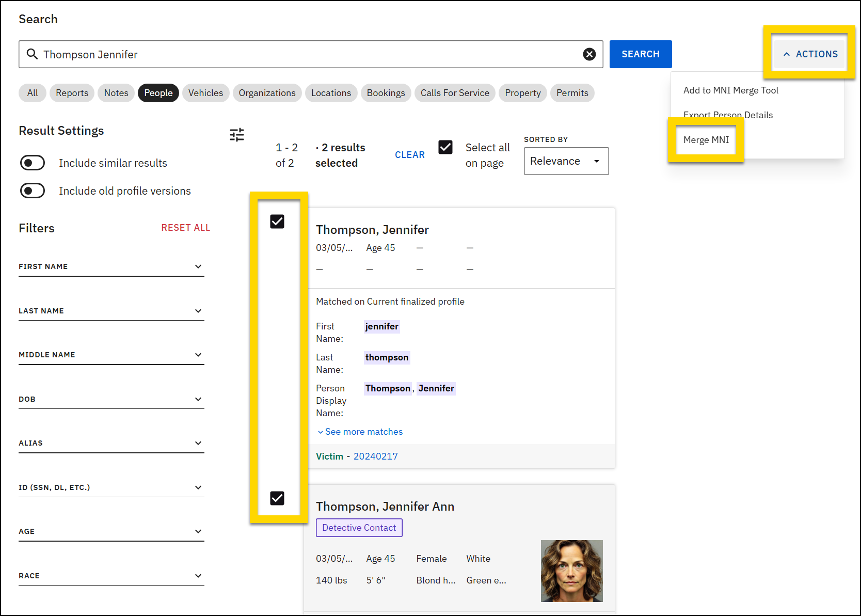Uncheck the Select all on page checkbox
The height and width of the screenshot is (616, 861).
click(445, 147)
